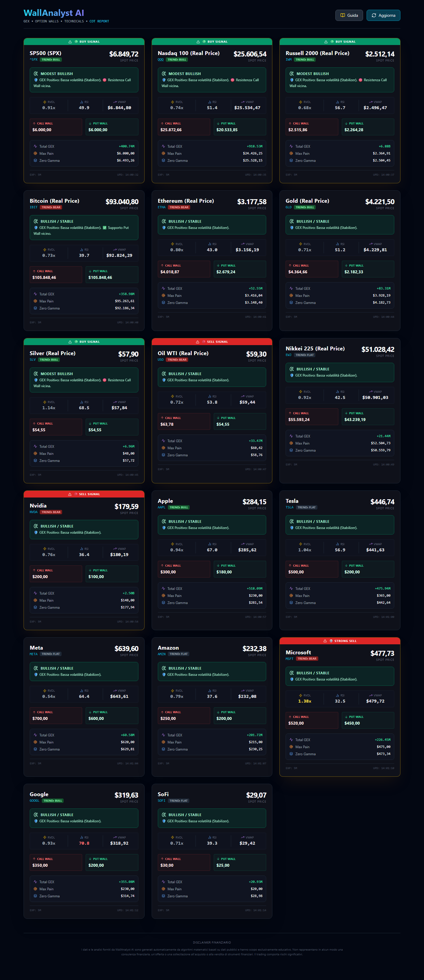424x980 pixels.
Task: Select the Call Wall box in Apple card
Action: [184, 569]
